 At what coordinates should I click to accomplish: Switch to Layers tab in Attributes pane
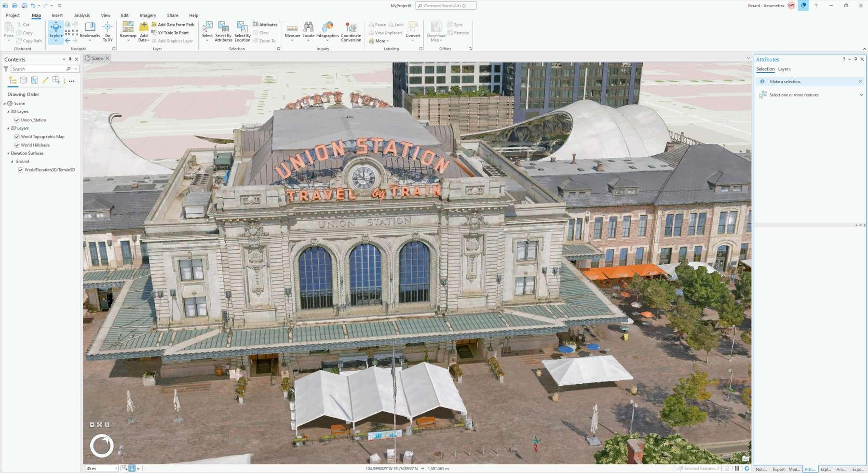(784, 69)
